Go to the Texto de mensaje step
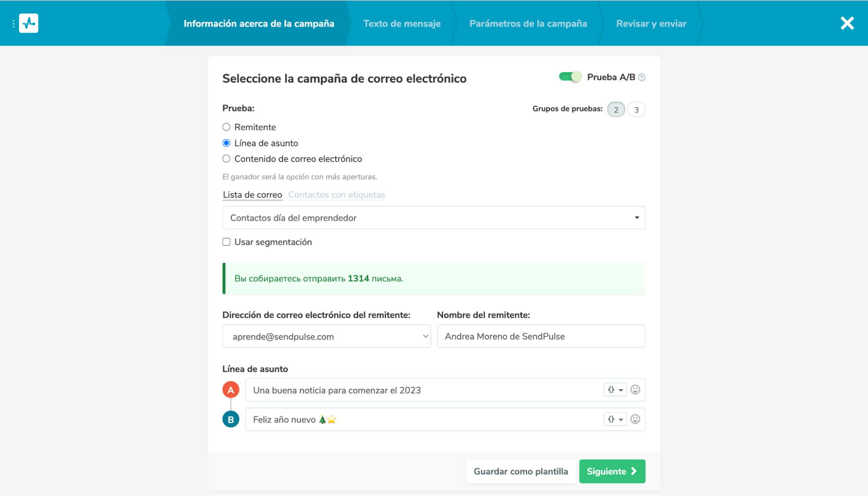 point(402,23)
